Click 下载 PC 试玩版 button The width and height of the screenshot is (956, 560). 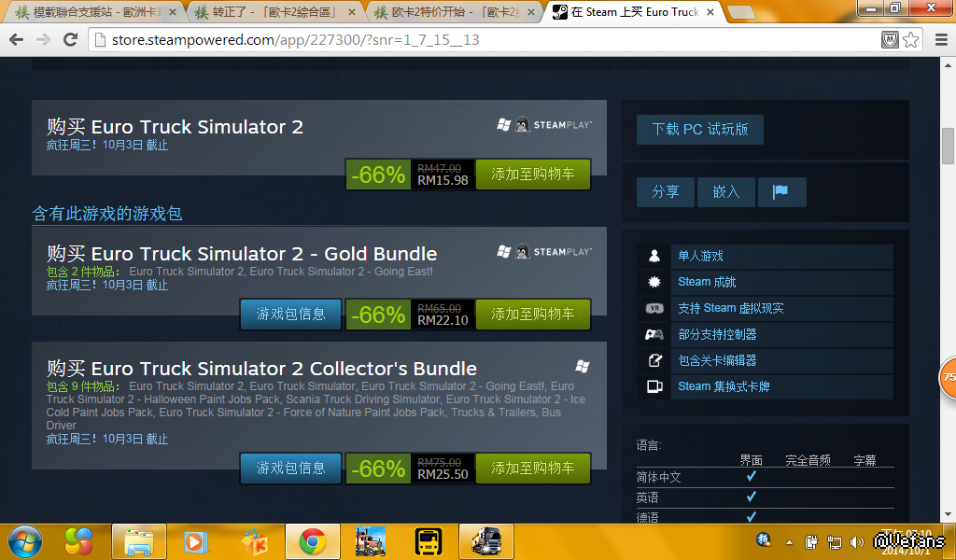(700, 129)
